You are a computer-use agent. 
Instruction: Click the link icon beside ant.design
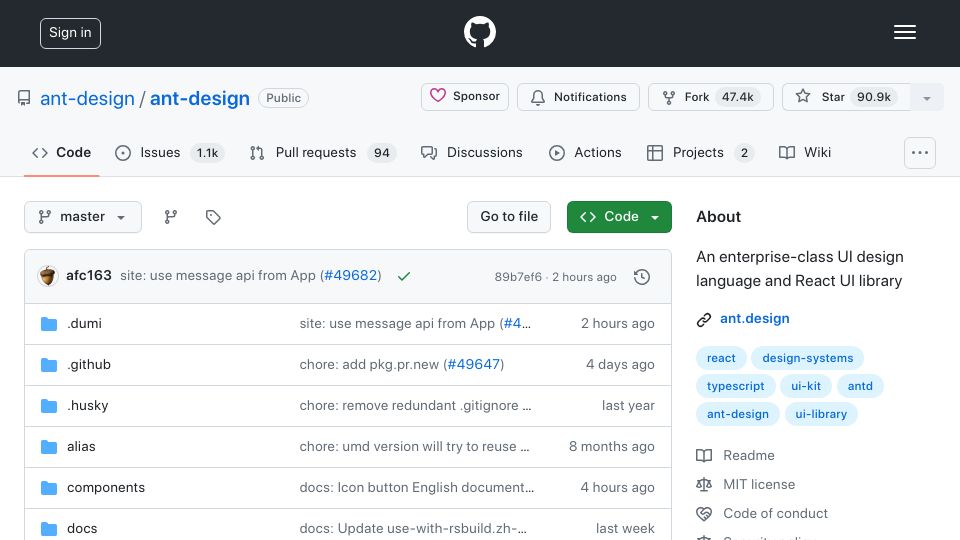pos(704,319)
